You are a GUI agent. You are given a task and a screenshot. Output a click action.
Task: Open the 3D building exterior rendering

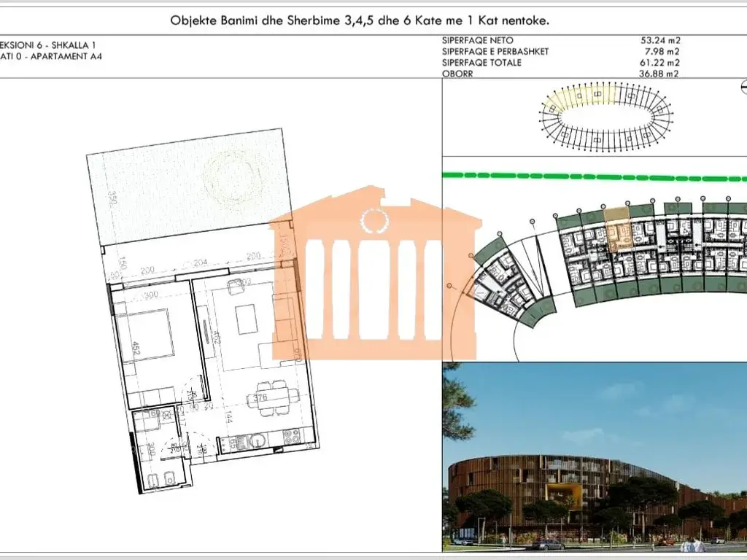pos(595,456)
